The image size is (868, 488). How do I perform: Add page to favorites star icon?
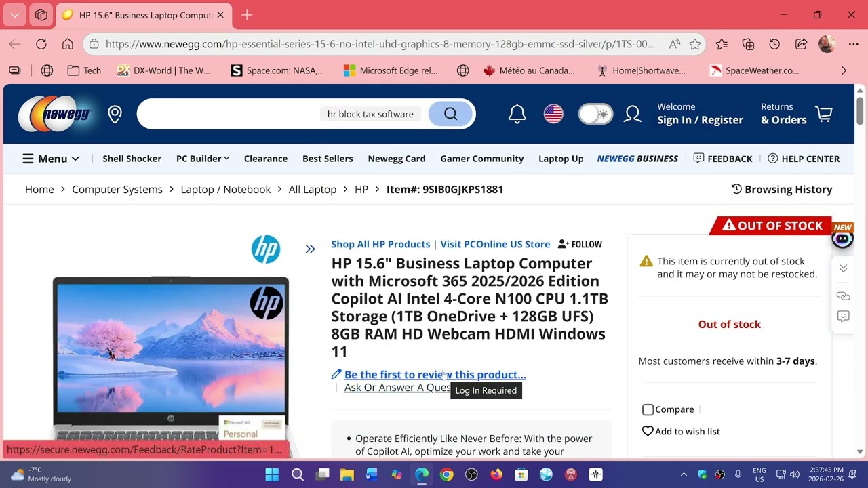(x=695, y=44)
